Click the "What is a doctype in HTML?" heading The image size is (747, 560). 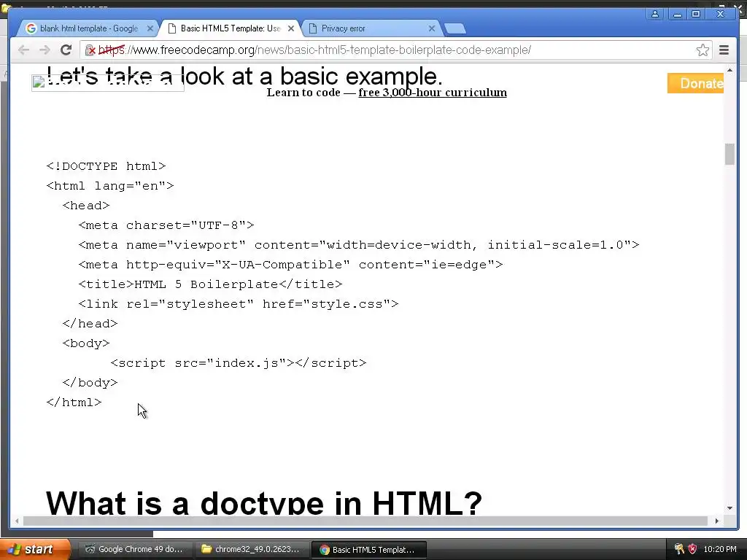click(x=264, y=503)
